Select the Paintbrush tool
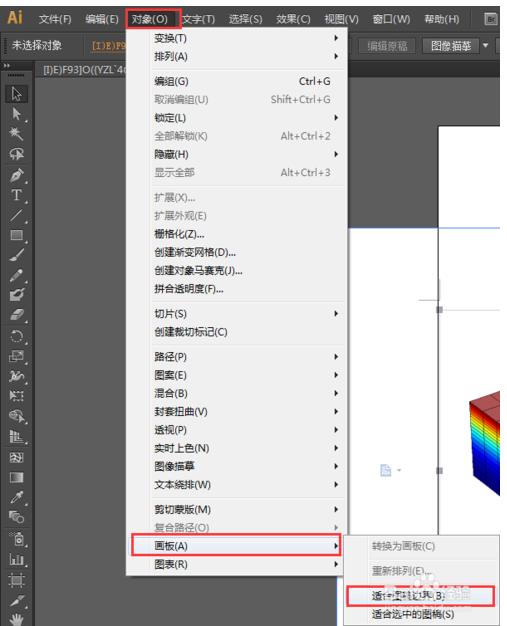This screenshot has height=626, width=507. click(16, 255)
